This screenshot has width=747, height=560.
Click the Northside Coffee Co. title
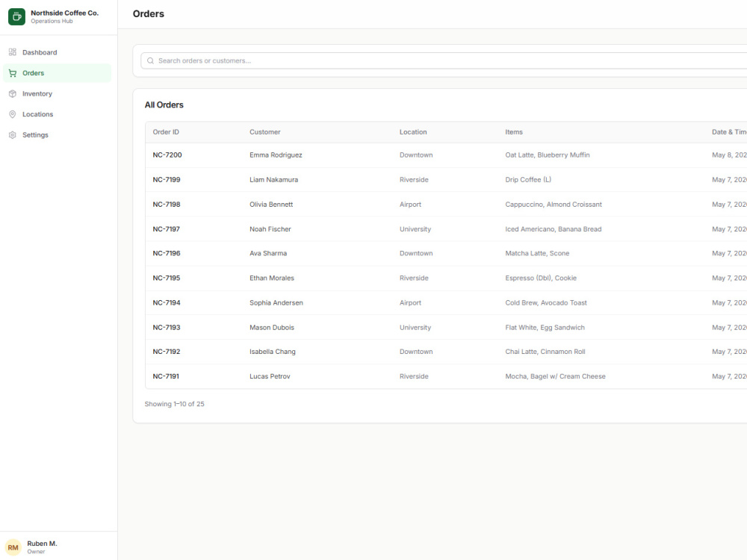[x=65, y=13]
